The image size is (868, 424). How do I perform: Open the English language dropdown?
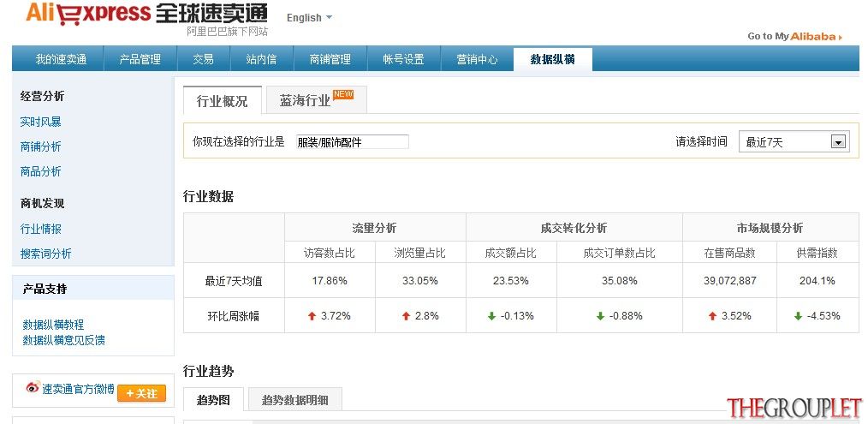point(309,18)
